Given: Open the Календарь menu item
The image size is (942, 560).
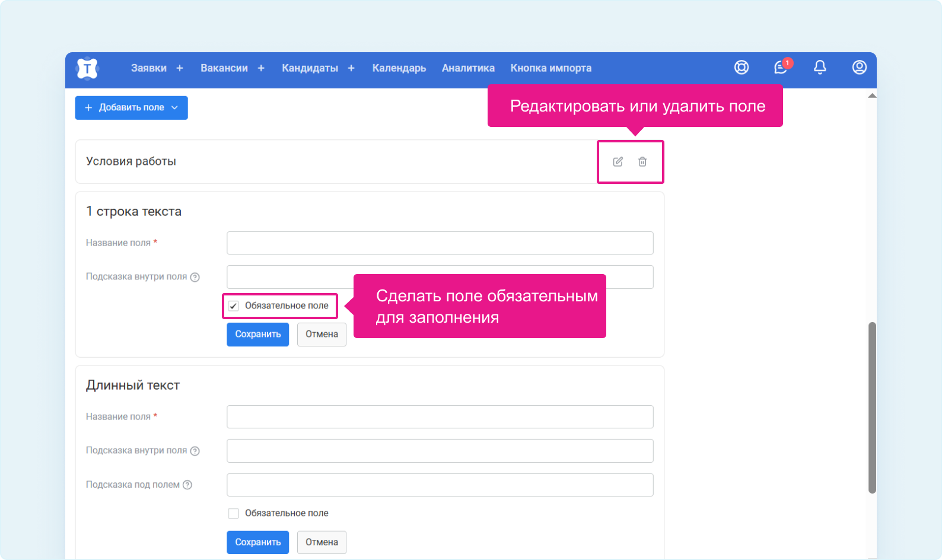Looking at the screenshot, I should [x=399, y=68].
